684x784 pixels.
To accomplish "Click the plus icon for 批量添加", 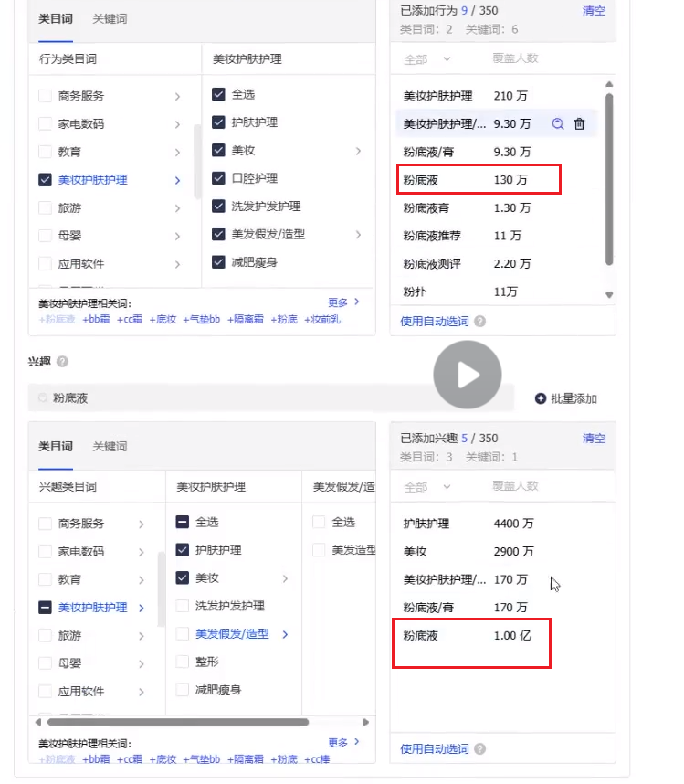I will pyautogui.click(x=541, y=398).
